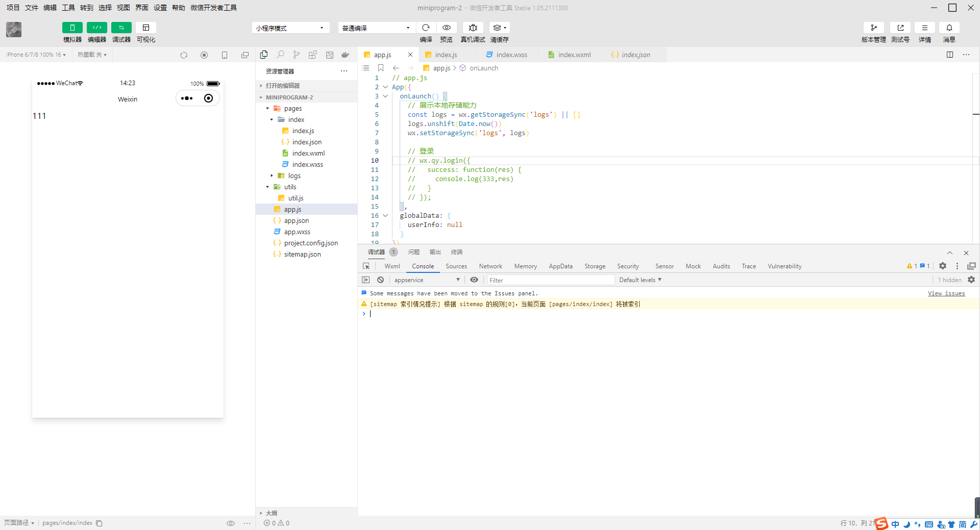Image resolution: width=980 pixels, height=530 pixels.
Task: Click the search icon in sidebar
Action: click(x=280, y=55)
